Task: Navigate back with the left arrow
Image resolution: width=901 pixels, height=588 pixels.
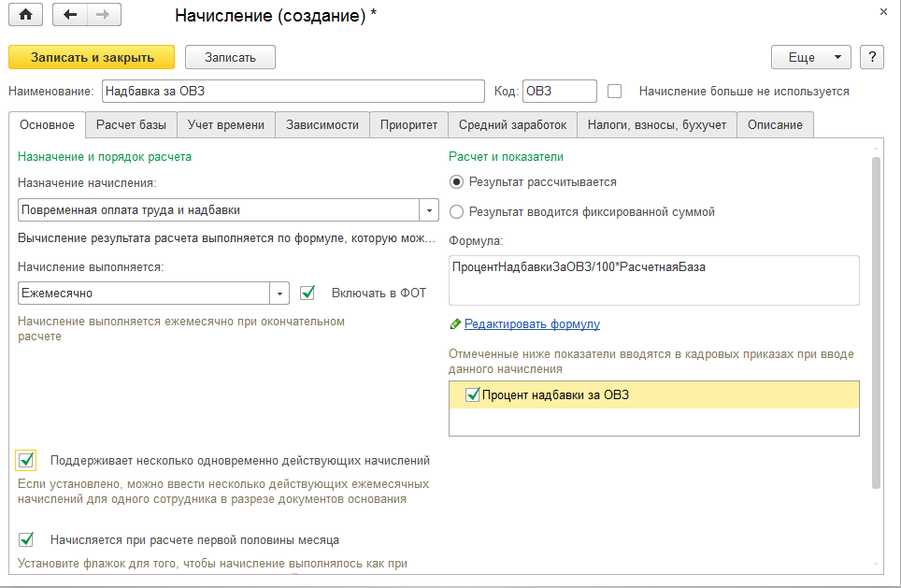Action: pyautogui.click(x=71, y=15)
